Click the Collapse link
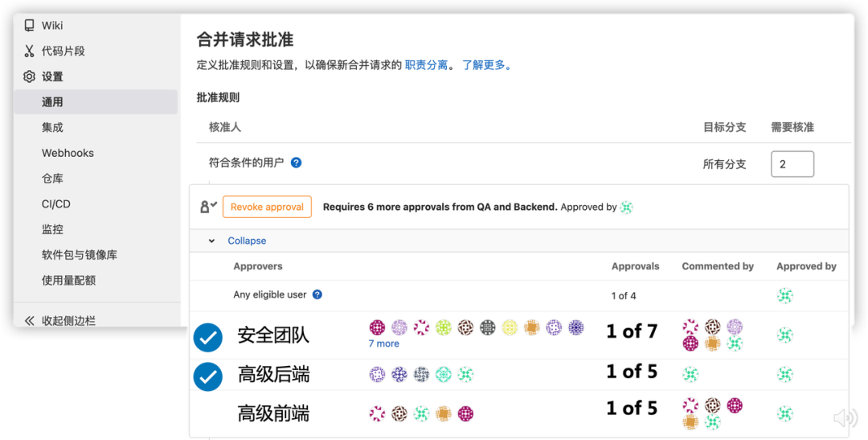The image size is (868, 440). 247,241
